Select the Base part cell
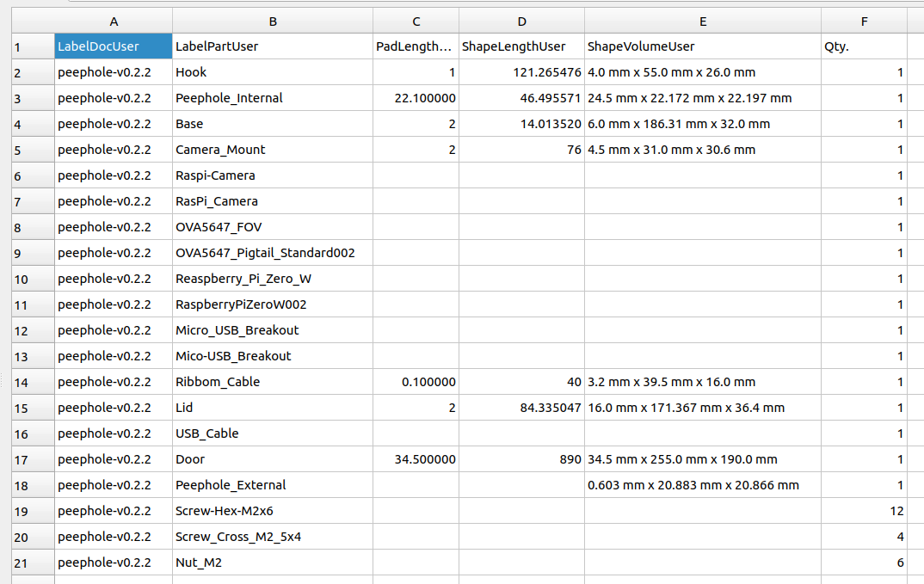The image size is (924, 584). (273, 124)
